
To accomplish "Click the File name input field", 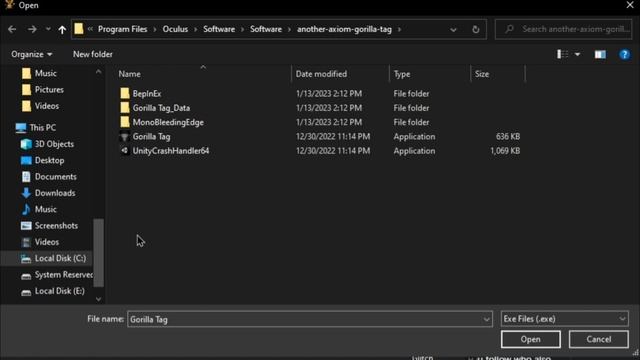I will pos(305,319).
